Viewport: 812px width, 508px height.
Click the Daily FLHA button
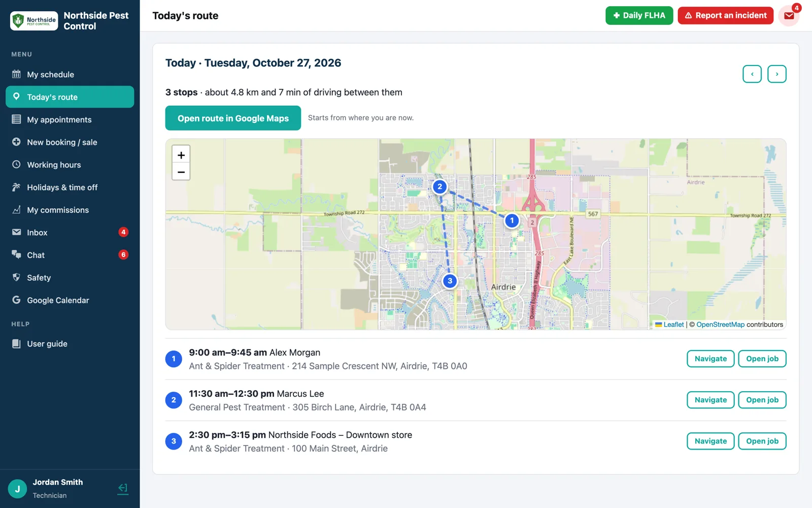[639, 16]
